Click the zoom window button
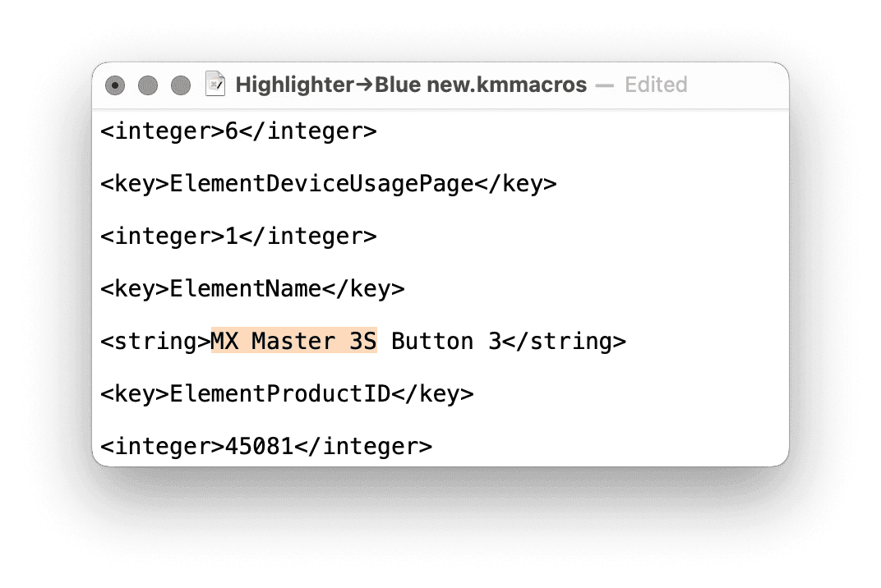This screenshot has height=588, width=881. [x=181, y=85]
